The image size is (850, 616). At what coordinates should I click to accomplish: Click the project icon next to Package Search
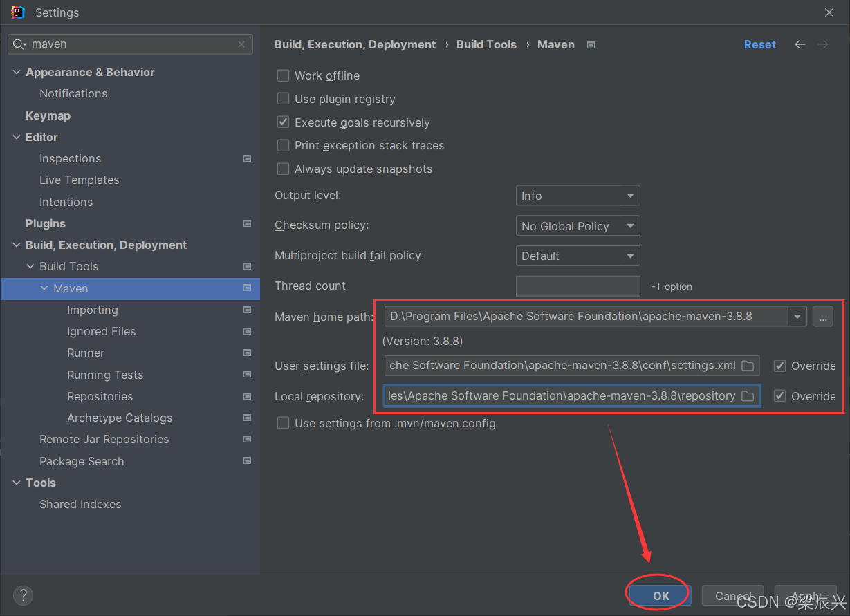tap(247, 461)
